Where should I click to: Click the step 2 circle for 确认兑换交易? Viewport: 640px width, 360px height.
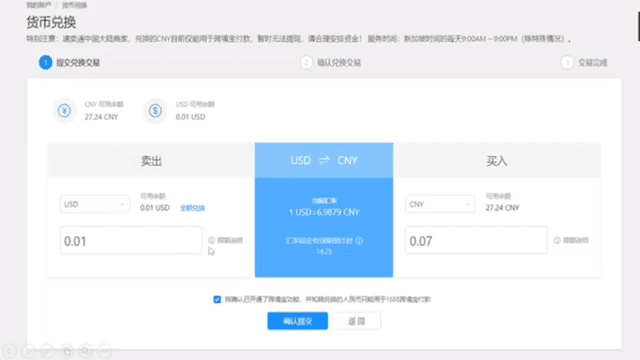pos(306,62)
